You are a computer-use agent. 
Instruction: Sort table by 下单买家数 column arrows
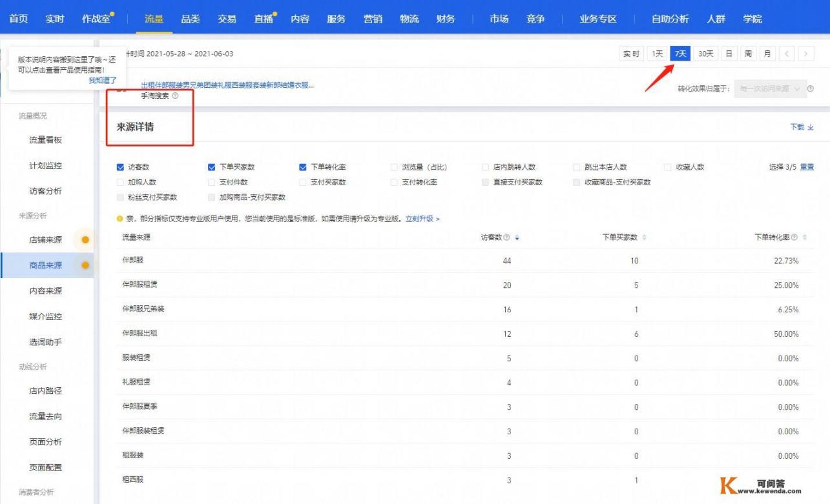[644, 237]
